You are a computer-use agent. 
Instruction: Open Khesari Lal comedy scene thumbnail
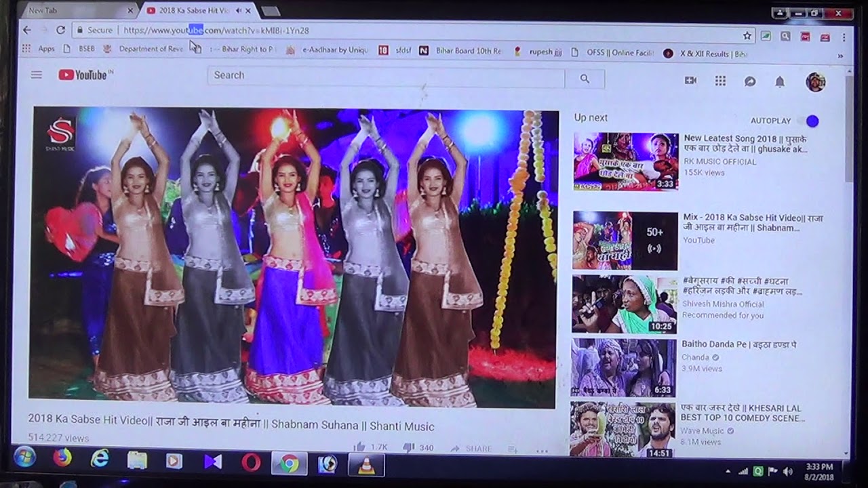[x=623, y=430]
